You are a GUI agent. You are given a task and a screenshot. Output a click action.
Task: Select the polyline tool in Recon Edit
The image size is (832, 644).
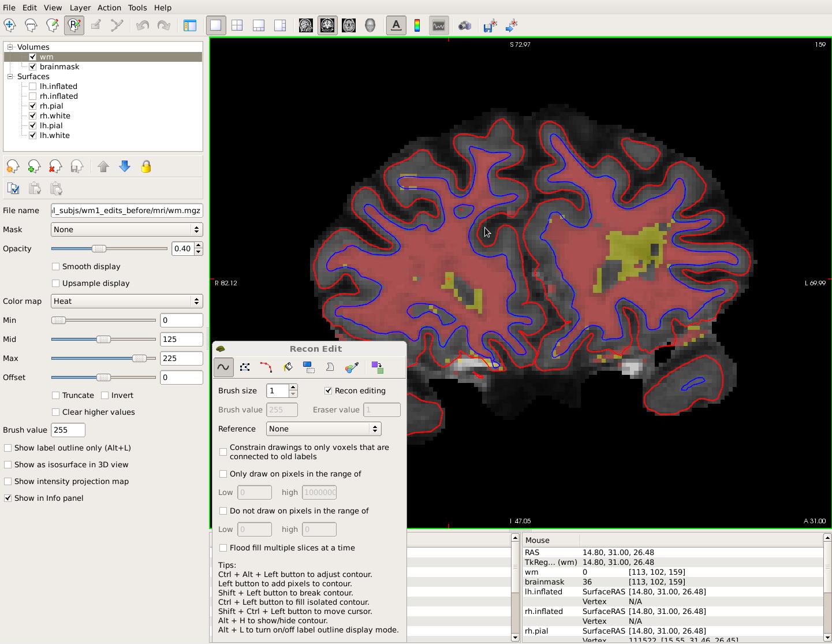[x=245, y=367]
